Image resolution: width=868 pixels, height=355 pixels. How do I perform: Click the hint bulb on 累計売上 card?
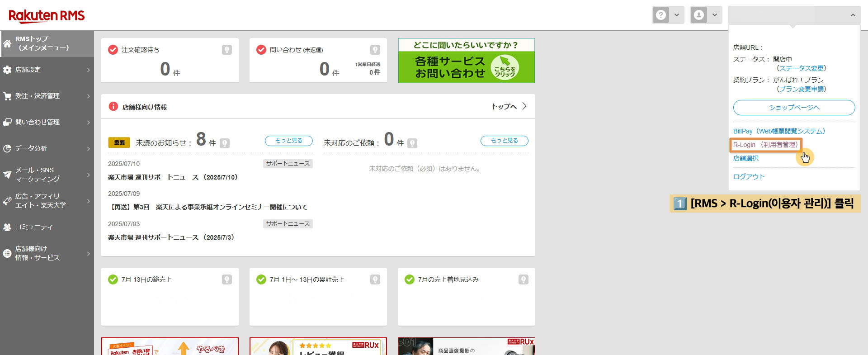click(x=375, y=279)
